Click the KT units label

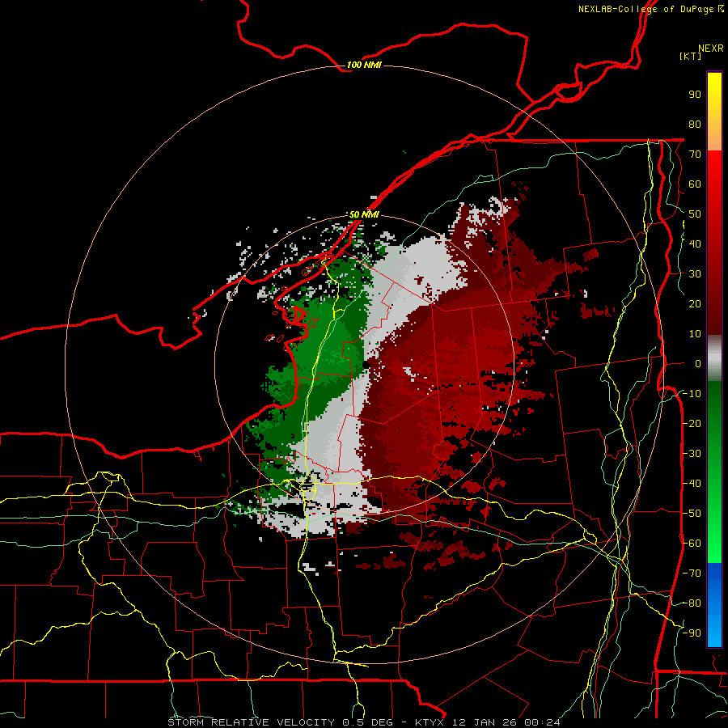click(691, 56)
